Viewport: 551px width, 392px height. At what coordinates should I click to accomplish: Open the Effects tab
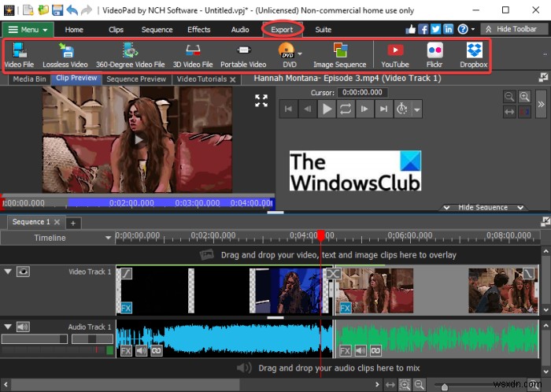[x=199, y=29]
